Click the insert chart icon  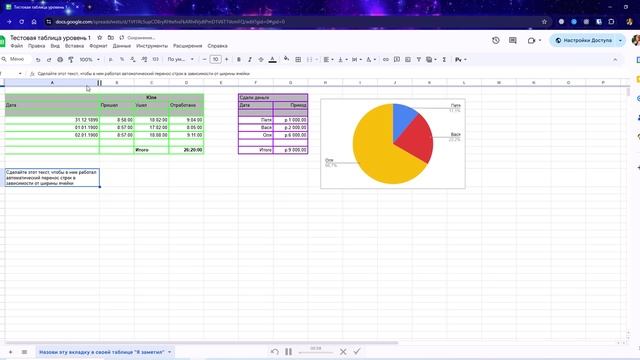point(408,60)
